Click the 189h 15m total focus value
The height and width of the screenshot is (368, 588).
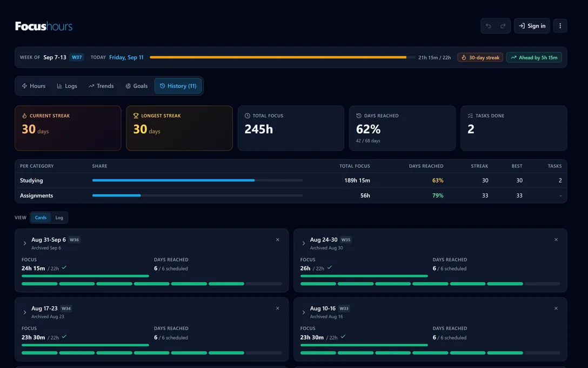click(x=357, y=181)
